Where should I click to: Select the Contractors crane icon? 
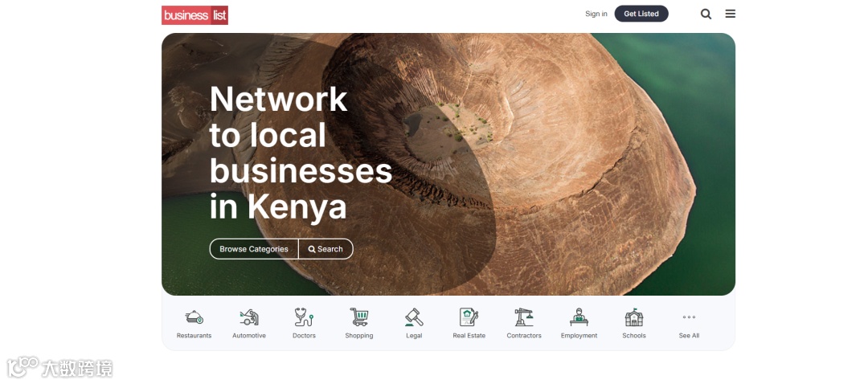click(x=524, y=317)
